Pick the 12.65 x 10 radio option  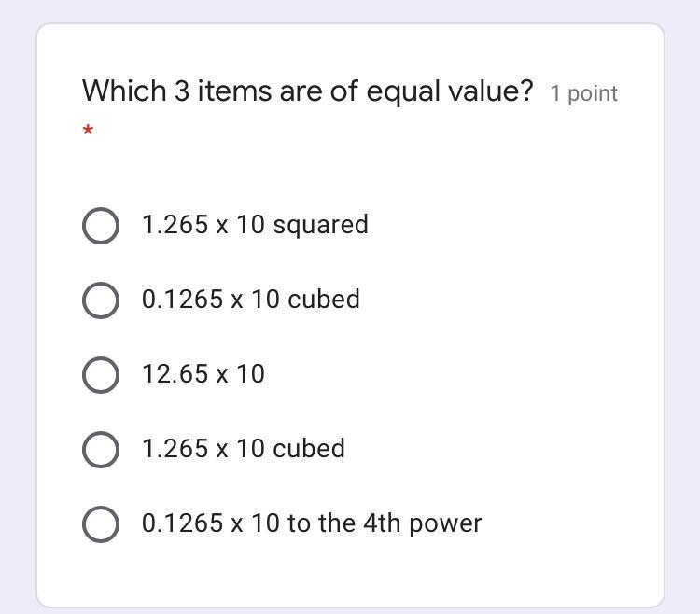(101, 374)
